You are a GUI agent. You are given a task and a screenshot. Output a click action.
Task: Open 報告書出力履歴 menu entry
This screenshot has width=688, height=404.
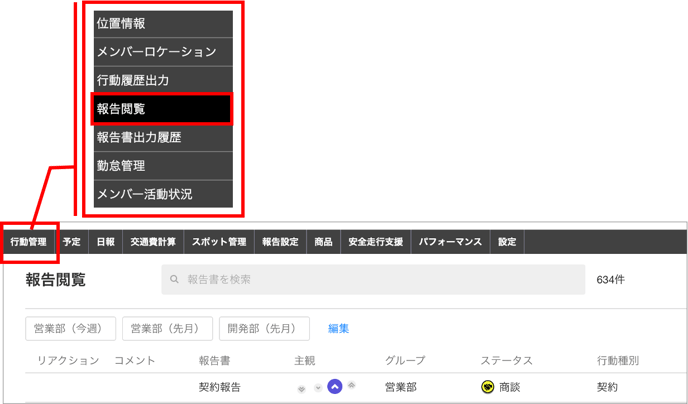coord(163,137)
